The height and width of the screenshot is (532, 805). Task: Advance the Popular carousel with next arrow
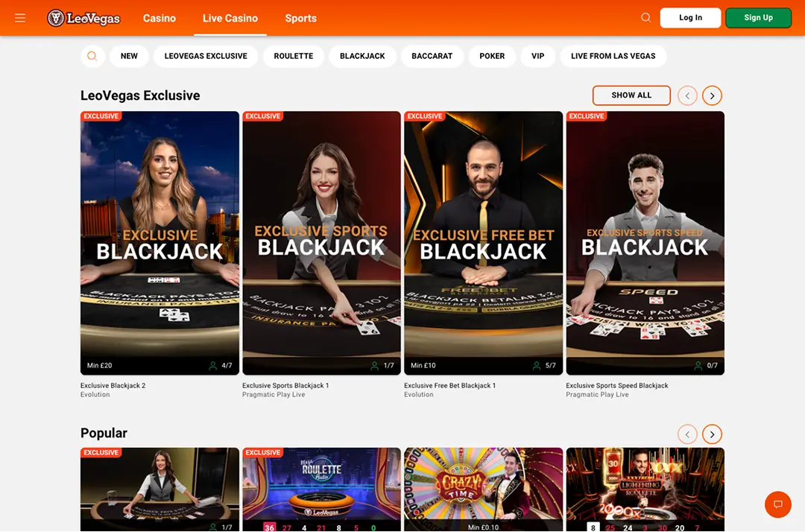[712, 434]
